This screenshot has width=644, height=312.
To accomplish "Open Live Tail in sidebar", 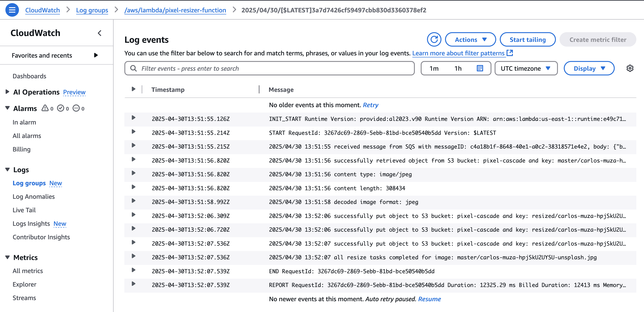I will pyautogui.click(x=24, y=210).
